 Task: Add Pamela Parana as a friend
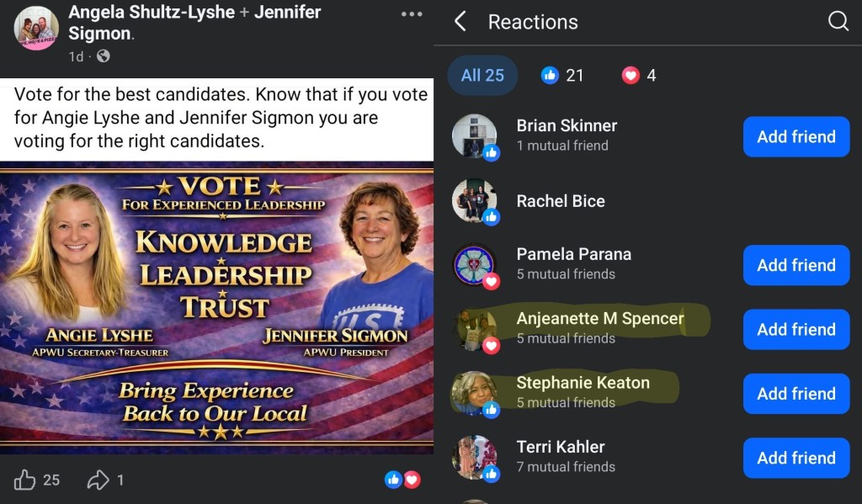(x=796, y=265)
